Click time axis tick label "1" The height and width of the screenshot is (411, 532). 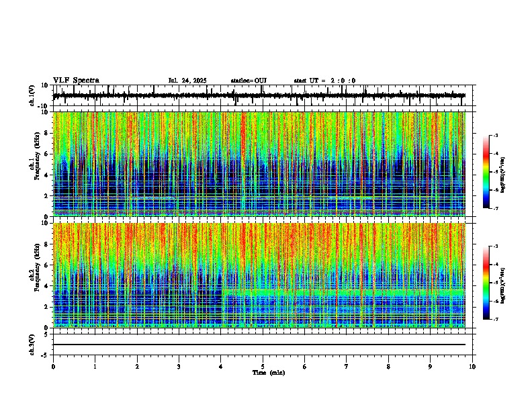point(95,367)
